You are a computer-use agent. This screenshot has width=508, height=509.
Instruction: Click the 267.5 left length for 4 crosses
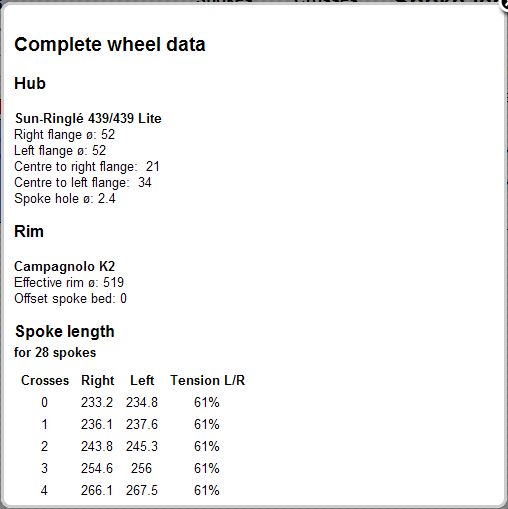point(142,490)
